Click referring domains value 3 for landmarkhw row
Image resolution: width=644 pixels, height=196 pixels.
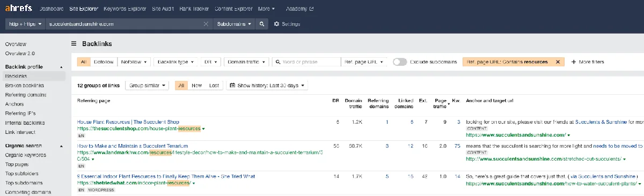click(x=387, y=146)
